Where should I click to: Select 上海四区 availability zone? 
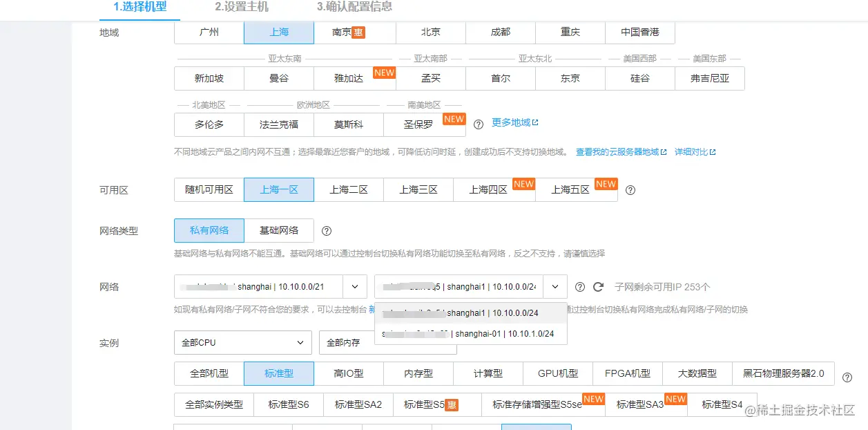click(494, 189)
